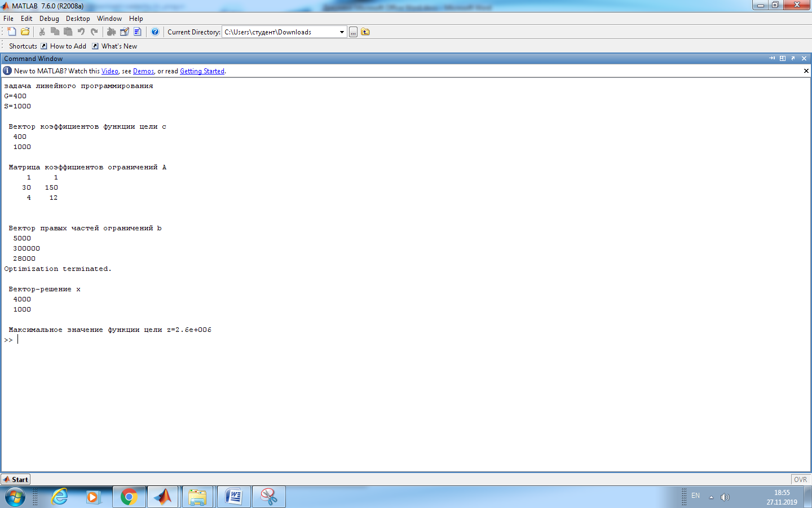Click the z=2.6e+006 result text
Viewport: 812px width, 508px height.
(189, 330)
